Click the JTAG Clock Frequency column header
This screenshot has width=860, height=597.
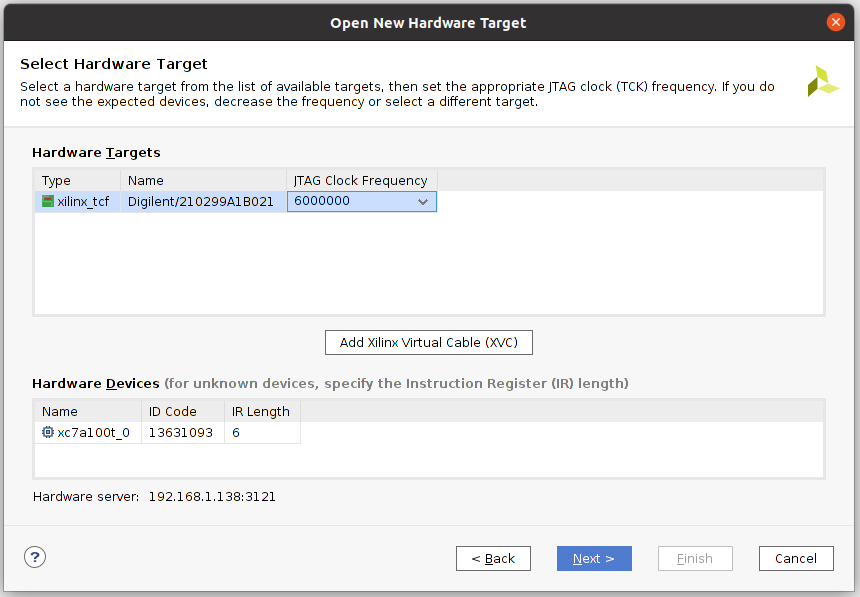pyautogui.click(x=361, y=181)
